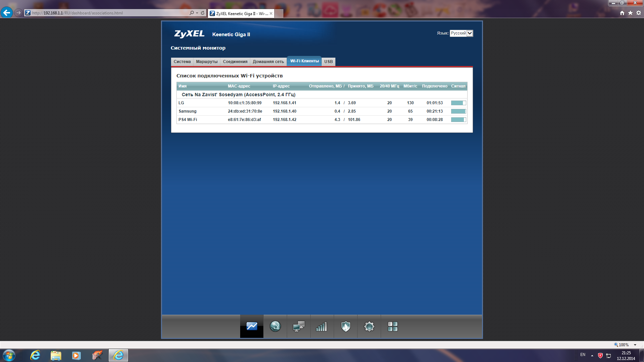Screen dimensions: 644x362
Task: Switch to the Домашняя сеть tab
Action: pyautogui.click(x=268, y=62)
